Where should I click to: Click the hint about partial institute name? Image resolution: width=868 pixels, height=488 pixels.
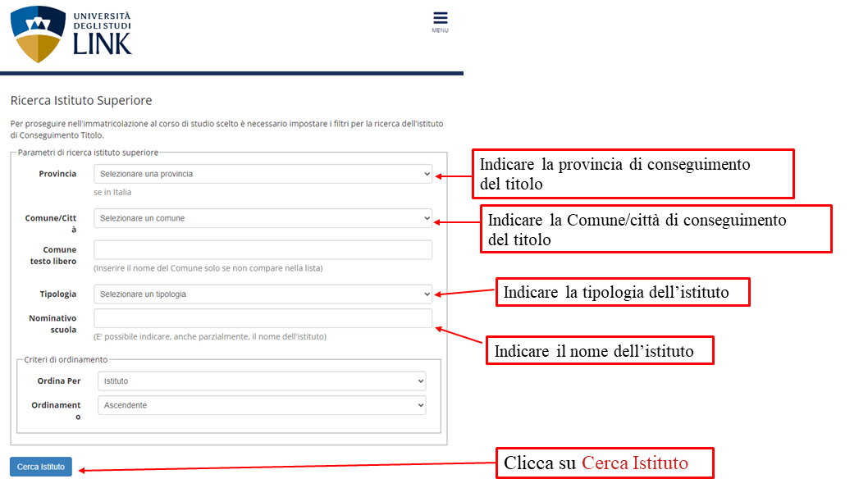(x=210, y=336)
